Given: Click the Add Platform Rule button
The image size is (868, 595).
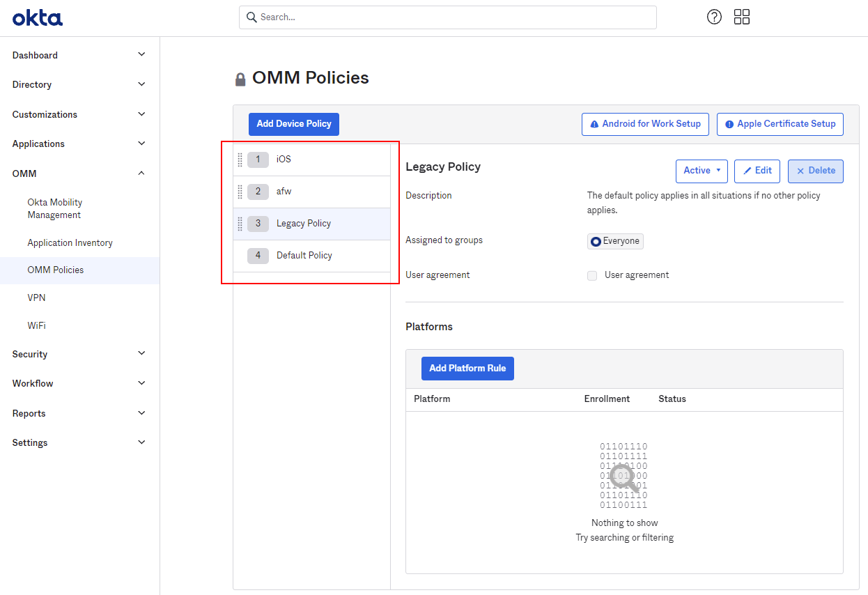Looking at the screenshot, I should click(467, 369).
